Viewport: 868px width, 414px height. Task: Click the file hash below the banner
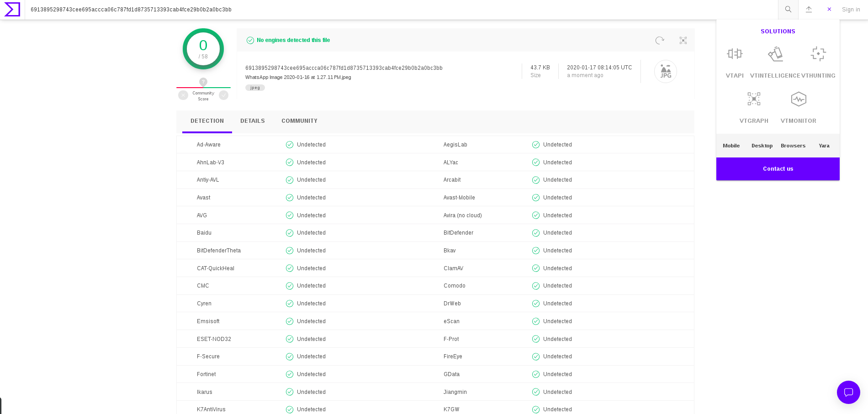344,68
